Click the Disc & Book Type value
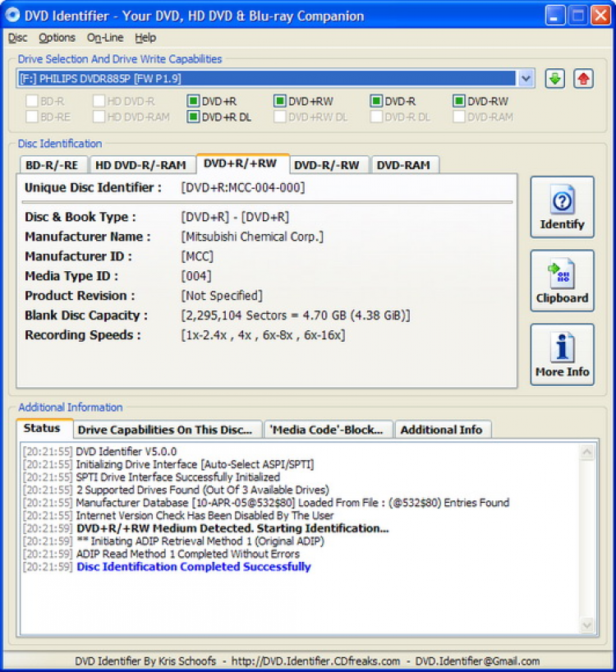This screenshot has height=672, width=616. [235, 217]
